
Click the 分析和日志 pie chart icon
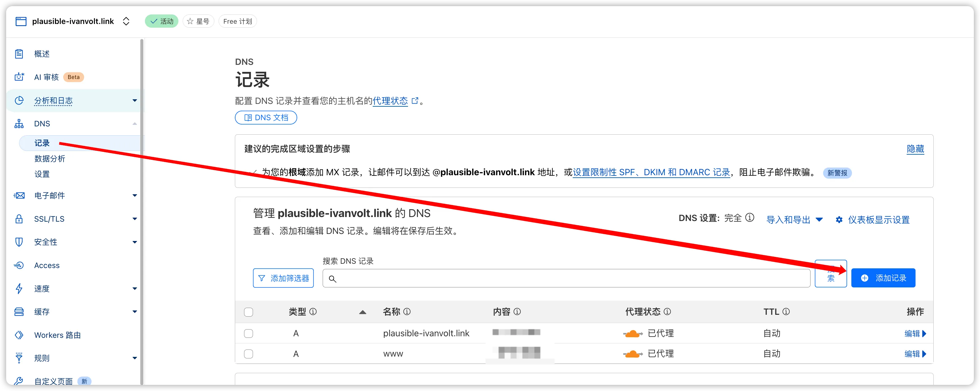[19, 101]
